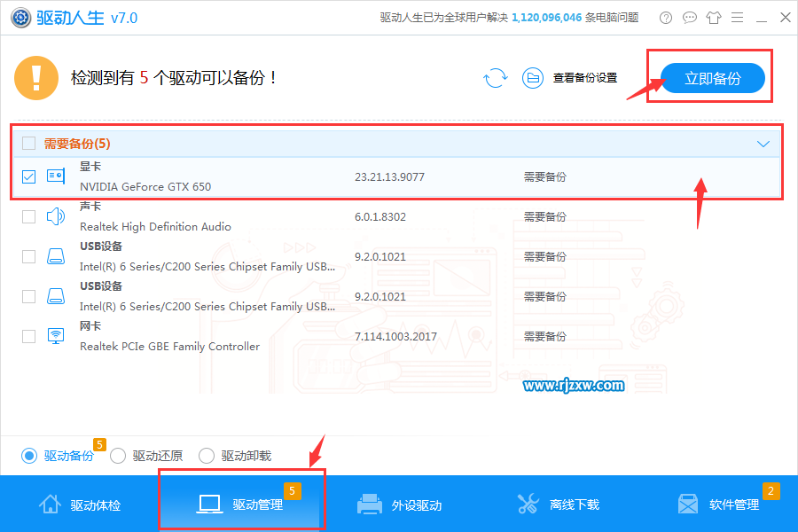Screen dimensions: 798x532
Task: Click the graphics card icon for NVIDIA GeForce
Action: click(x=56, y=176)
